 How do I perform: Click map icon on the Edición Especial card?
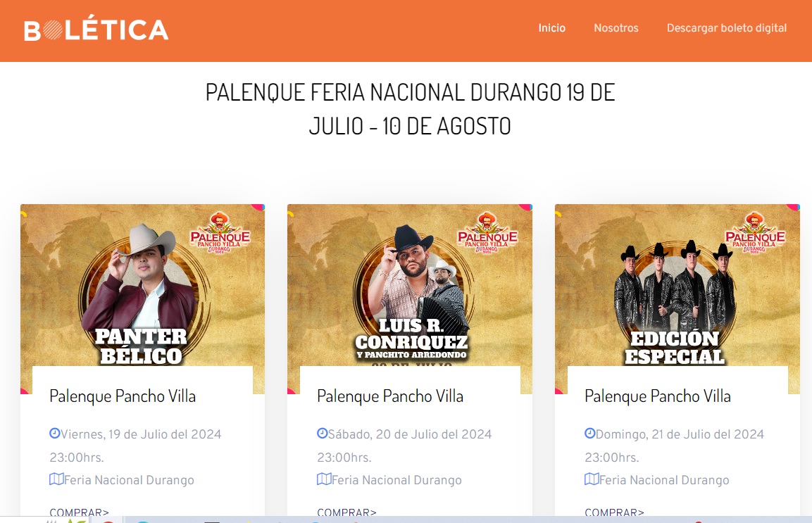pos(592,479)
